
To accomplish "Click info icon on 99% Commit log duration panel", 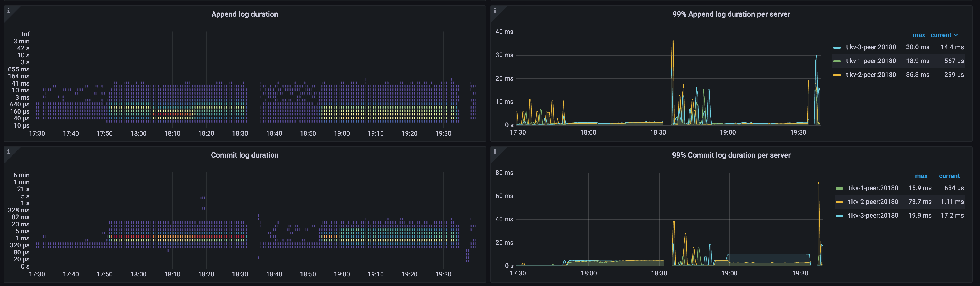I will [495, 151].
